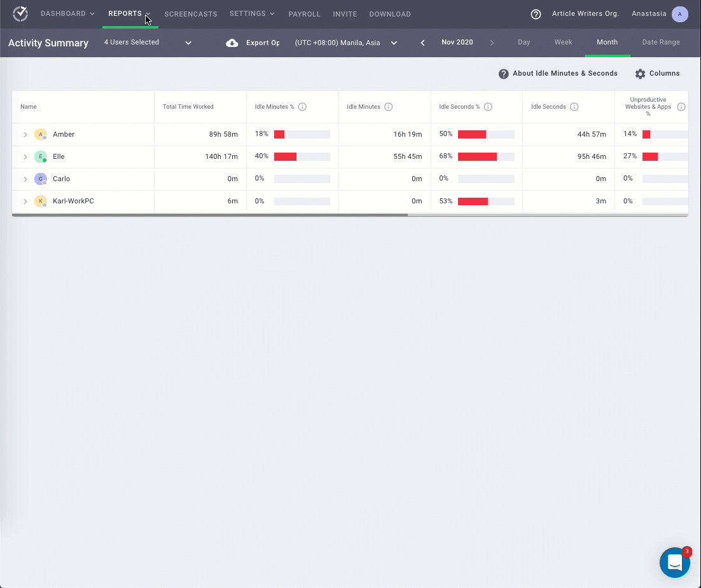Click the Time Doctor logo icon
701x588 pixels.
20,14
